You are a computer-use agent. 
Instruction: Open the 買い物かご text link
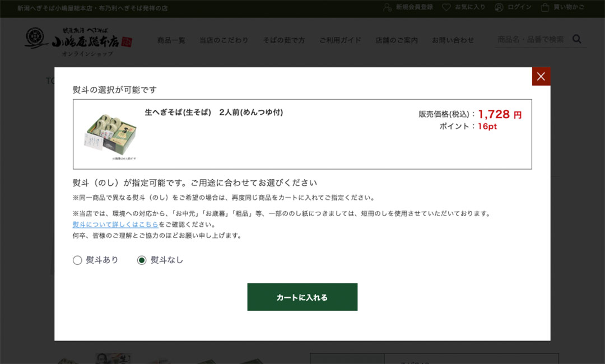click(569, 7)
